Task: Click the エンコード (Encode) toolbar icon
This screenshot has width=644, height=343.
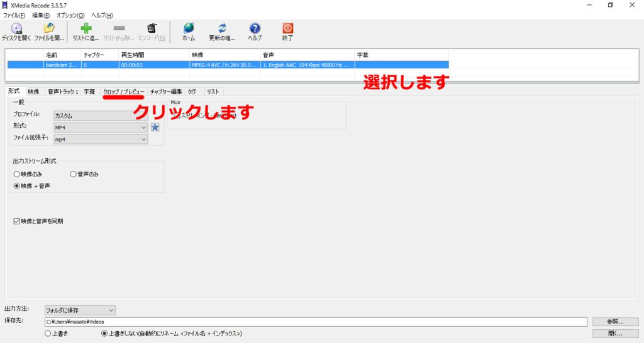Action: click(x=152, y=28)
